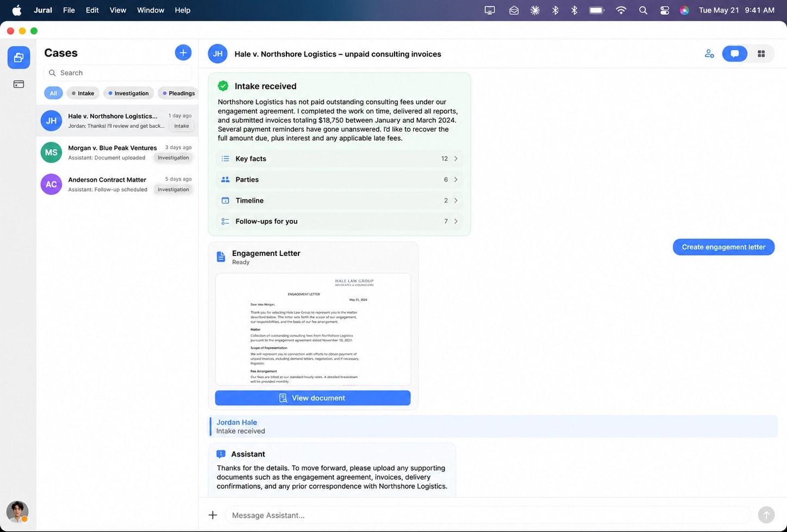Image resolution: width=787 pixels, height=532 pixels.
Task: Click the Intake received green check icon
Action: point(223,86)
